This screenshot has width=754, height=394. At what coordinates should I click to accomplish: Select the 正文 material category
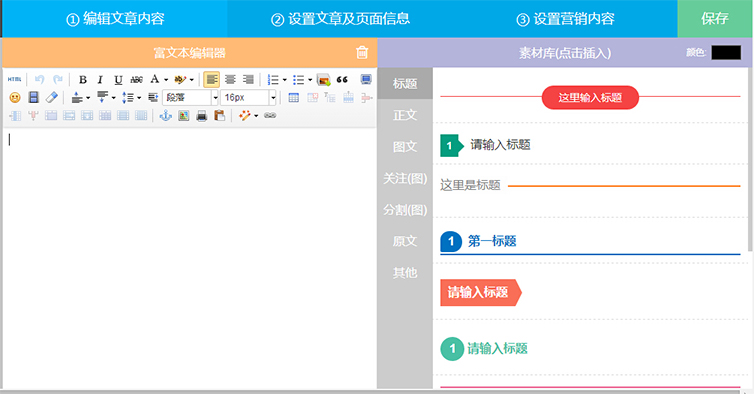405,115
